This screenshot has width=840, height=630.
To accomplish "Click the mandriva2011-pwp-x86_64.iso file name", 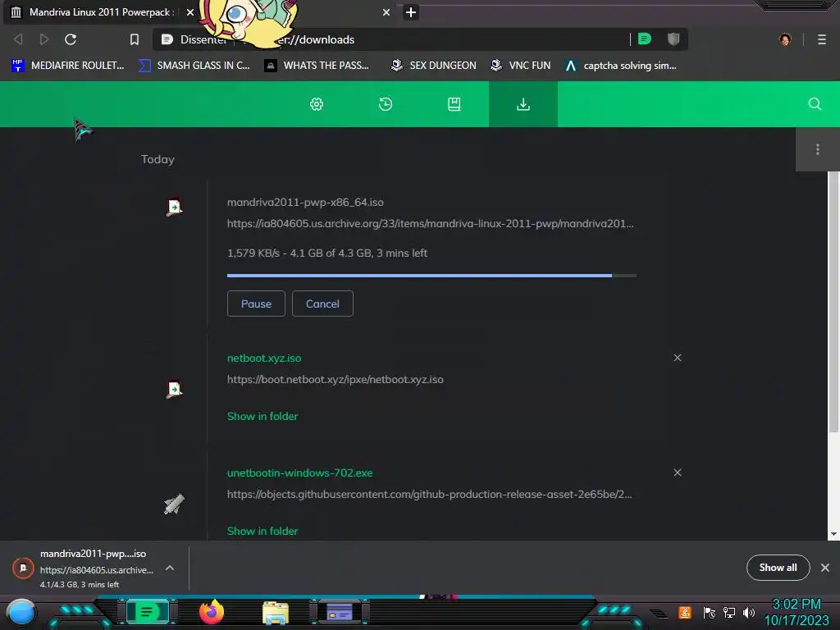I will [305, 203].
